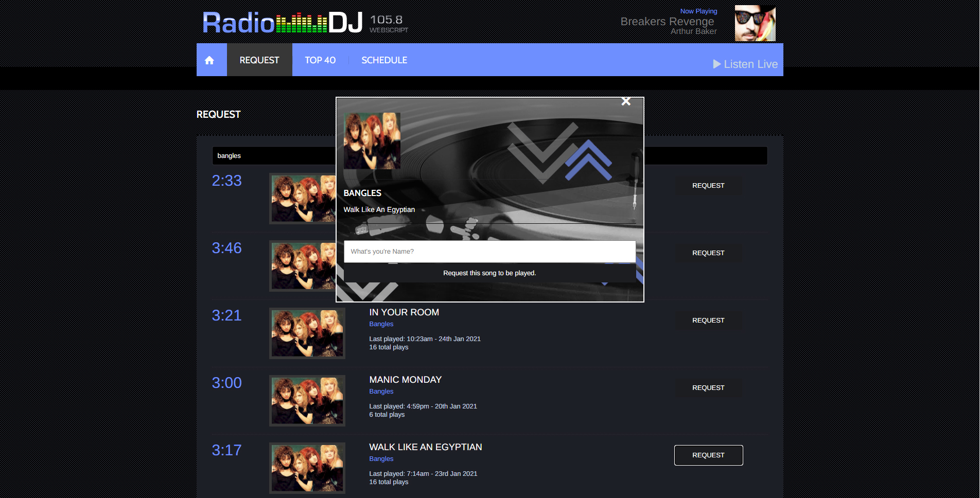980x498 pixels.
Task: Click the name field in popup
Action: [x=489, y=252]
